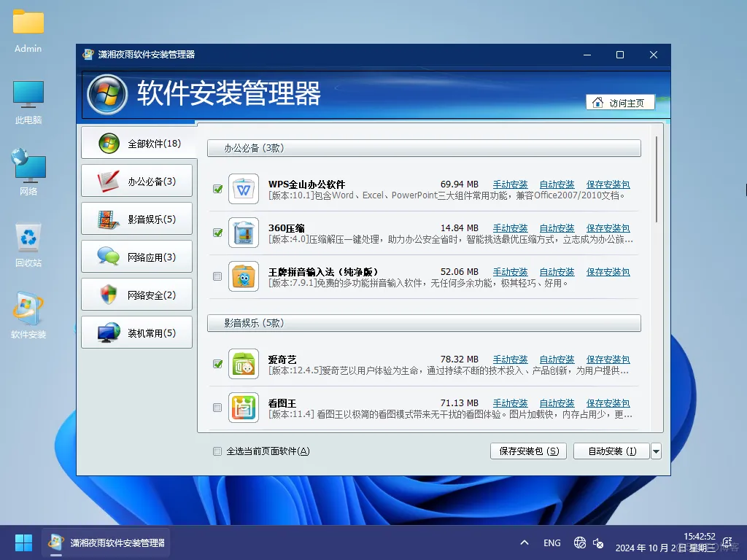Click the 访问主页 button
Screen dimensions: 747x560
pos(620,103)
